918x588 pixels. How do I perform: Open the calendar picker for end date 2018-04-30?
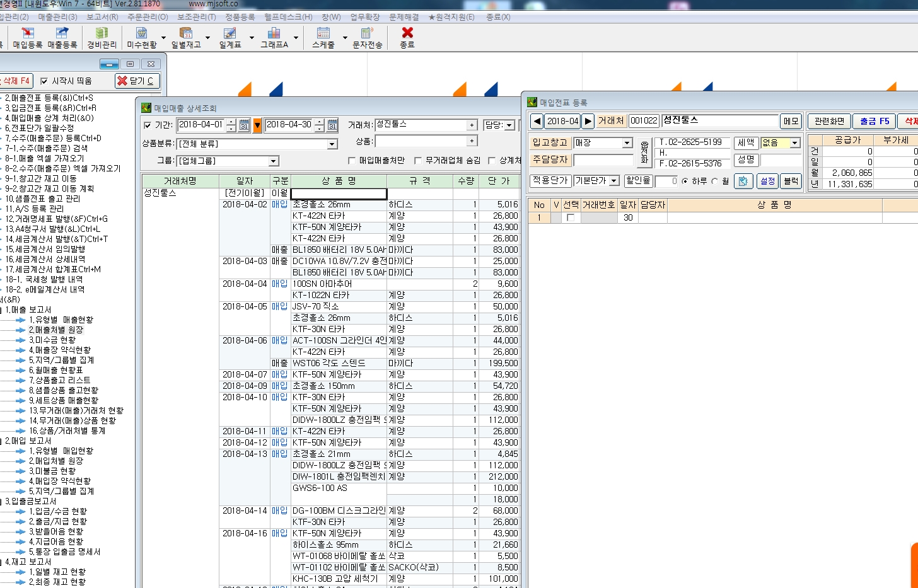coord(332,125)
